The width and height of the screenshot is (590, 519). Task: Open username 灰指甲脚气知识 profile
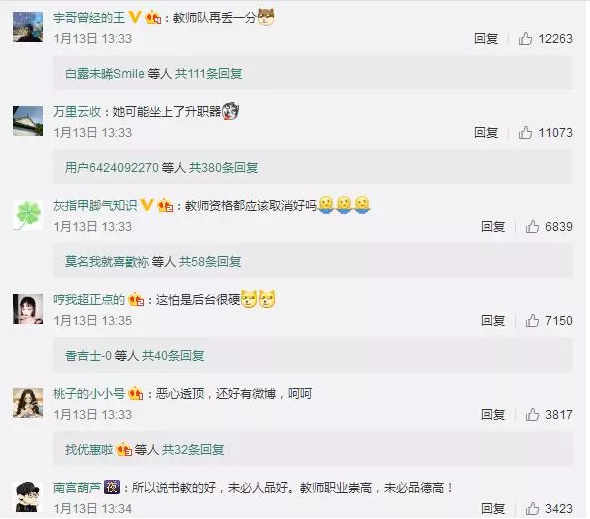95,205
